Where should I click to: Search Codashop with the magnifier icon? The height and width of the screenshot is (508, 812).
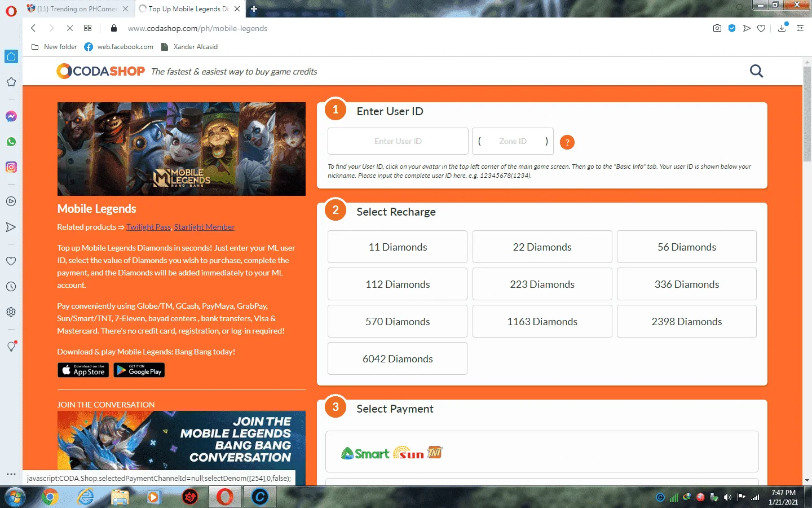tap(757, 71)
